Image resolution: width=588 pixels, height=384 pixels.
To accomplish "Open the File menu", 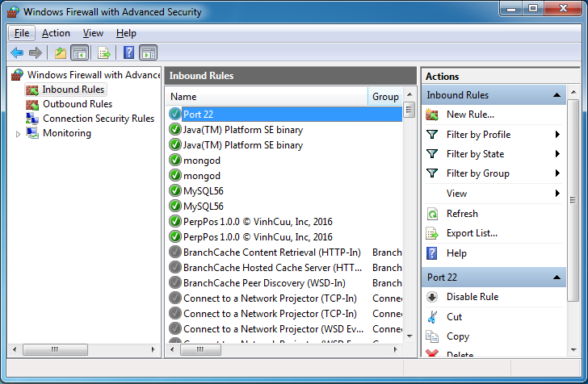I will click(22, 33).
